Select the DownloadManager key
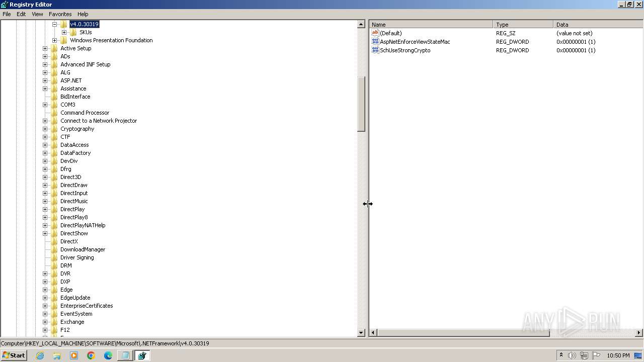 pyautogui.click(x=83, y=249)
